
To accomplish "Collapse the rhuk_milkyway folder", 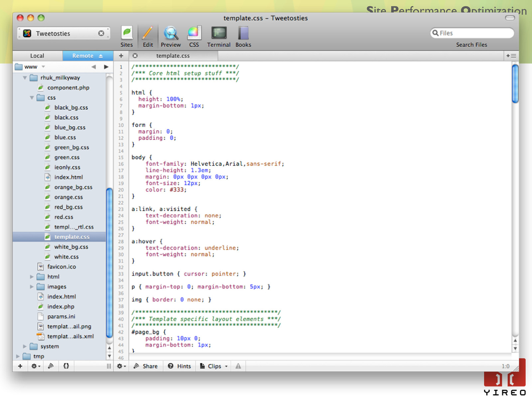I will pyautogui.click(x=25, y=78).
